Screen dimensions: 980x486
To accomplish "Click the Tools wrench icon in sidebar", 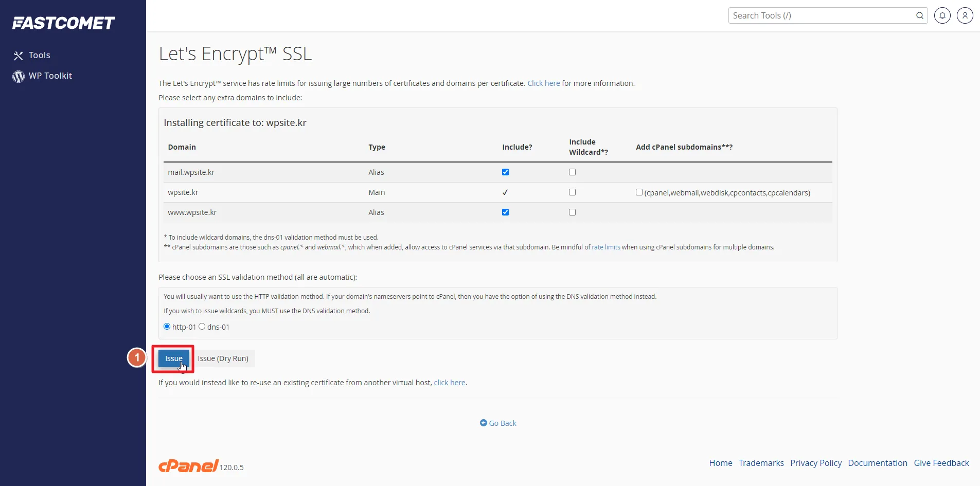I will tap(19, 56).
